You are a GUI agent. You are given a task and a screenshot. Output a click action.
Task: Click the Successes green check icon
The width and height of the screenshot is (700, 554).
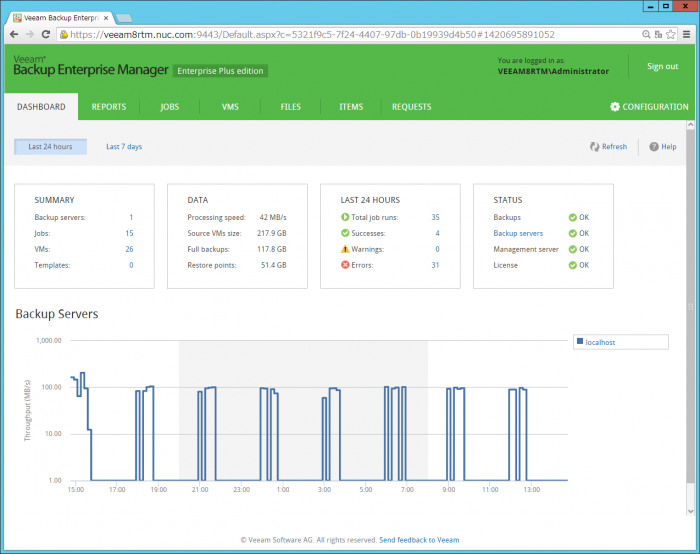tap(345, 233)
